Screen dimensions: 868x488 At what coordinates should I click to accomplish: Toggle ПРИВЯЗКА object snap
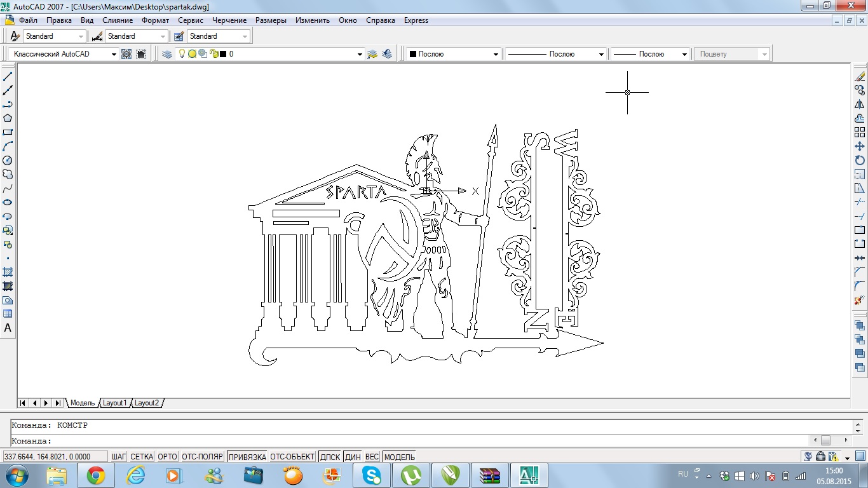247,457
